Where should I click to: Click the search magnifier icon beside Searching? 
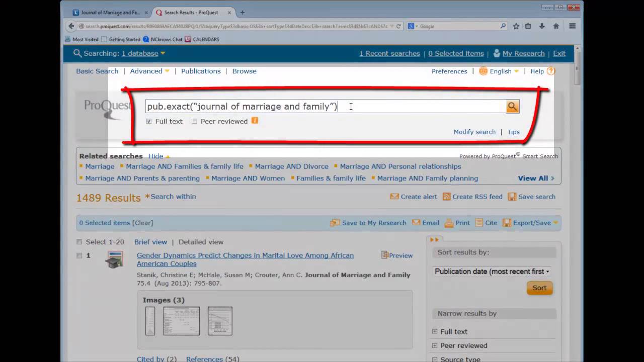[x=77, y=53]
